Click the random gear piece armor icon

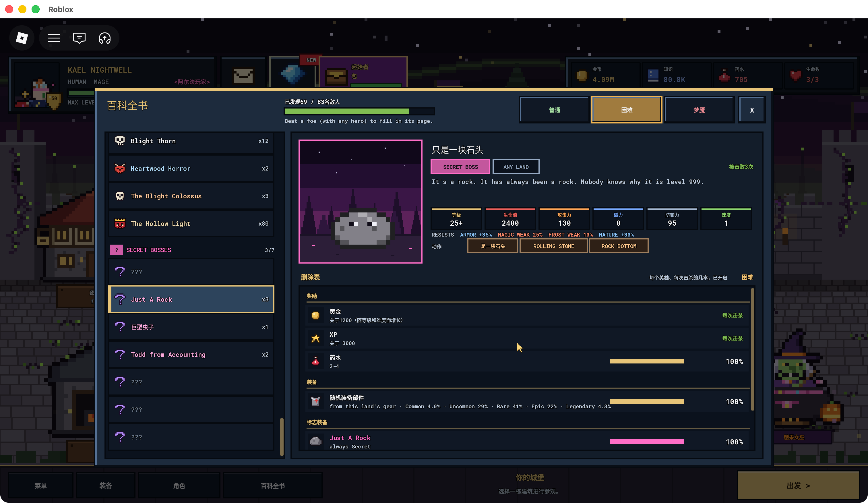(315, 401)
